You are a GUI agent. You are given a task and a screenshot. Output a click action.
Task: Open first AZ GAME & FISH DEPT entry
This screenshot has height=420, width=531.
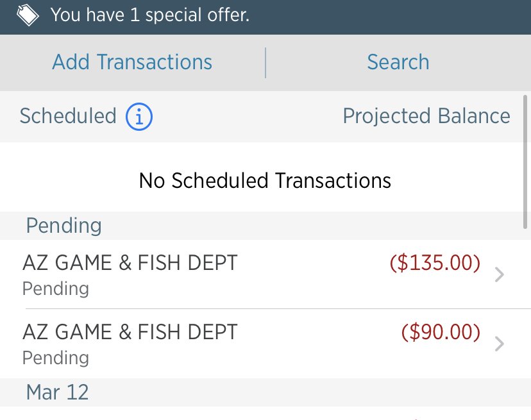point(265,274)
